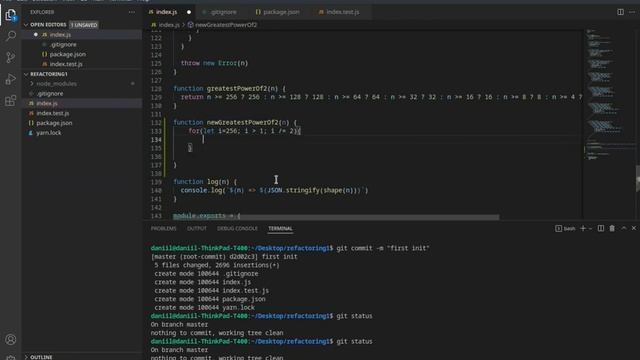640x360 pixels.
Task: Open Explorer more actions ellipsis
Action: pyautogui.click(x=131, y=12)
